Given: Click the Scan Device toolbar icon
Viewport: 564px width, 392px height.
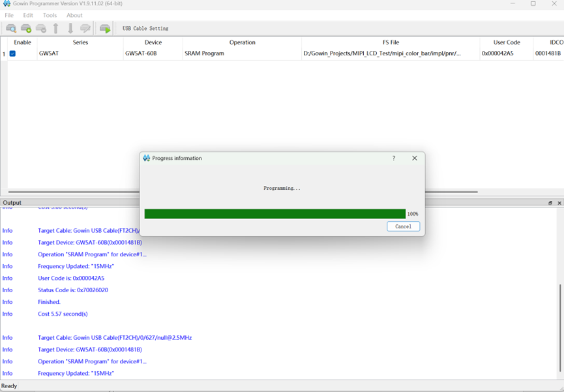Looking at the screenshot, I should tap(11, 29).
